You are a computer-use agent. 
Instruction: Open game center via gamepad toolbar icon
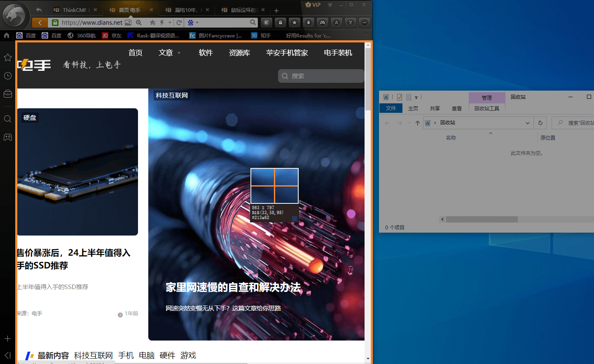[x=322, y=23]
